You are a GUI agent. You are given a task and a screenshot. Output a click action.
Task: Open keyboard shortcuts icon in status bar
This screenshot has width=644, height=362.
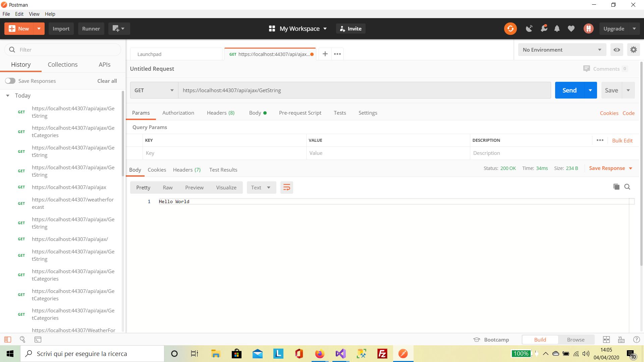[621, 340]
